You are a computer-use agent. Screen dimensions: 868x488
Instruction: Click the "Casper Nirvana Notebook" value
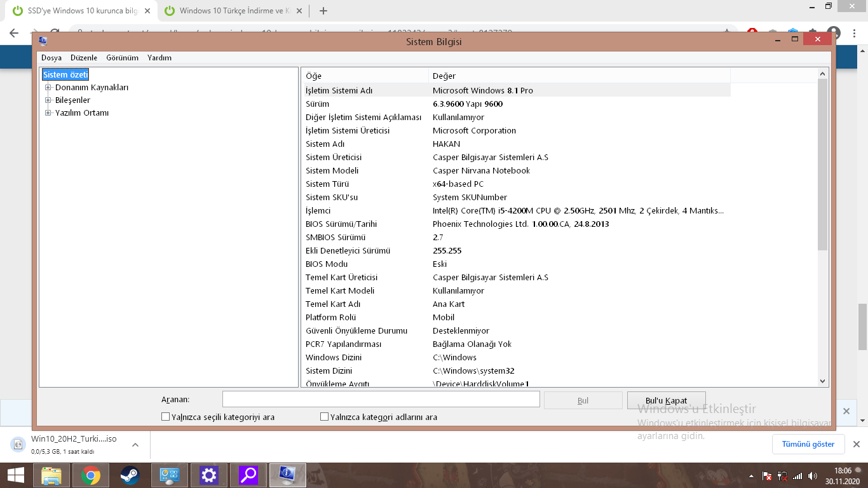482,170
